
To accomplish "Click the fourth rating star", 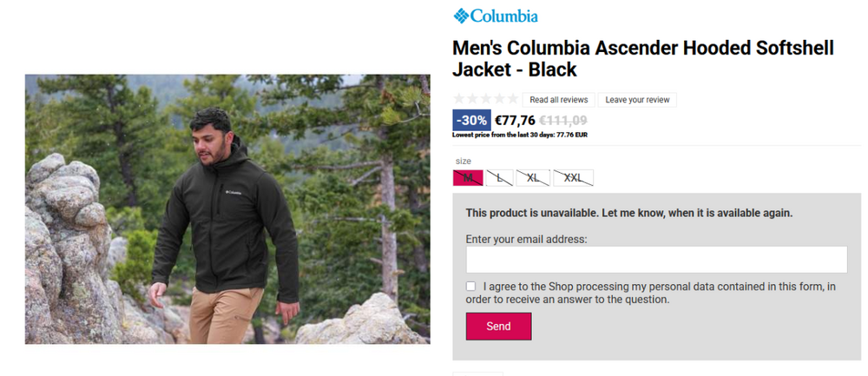I will point(499,99).
